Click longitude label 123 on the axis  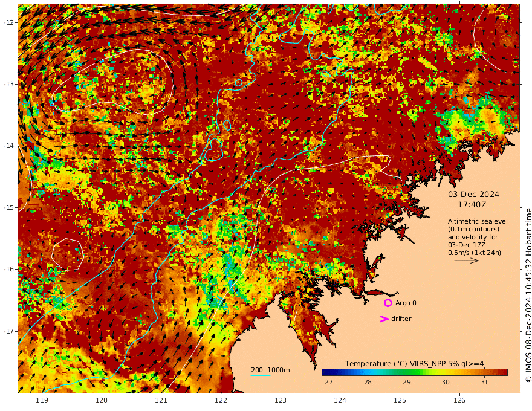[281, 400]
